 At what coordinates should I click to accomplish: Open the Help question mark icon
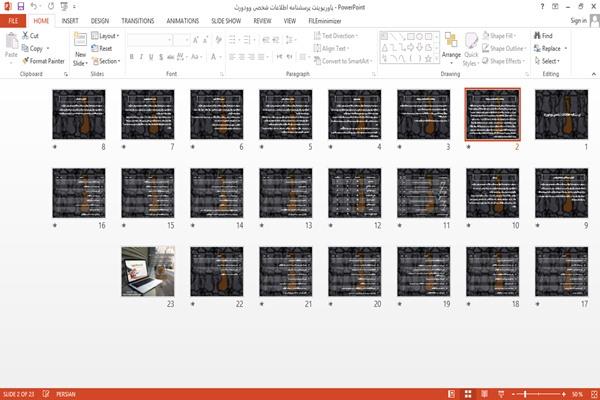point(542,7)
